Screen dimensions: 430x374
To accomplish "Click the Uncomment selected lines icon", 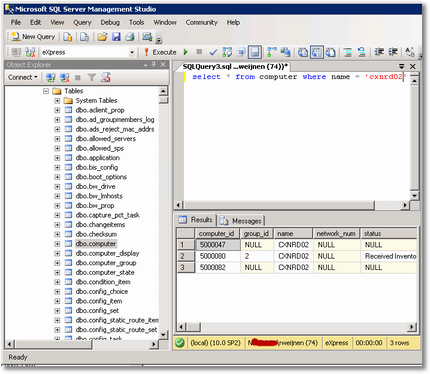I will (x=361, y=52).
